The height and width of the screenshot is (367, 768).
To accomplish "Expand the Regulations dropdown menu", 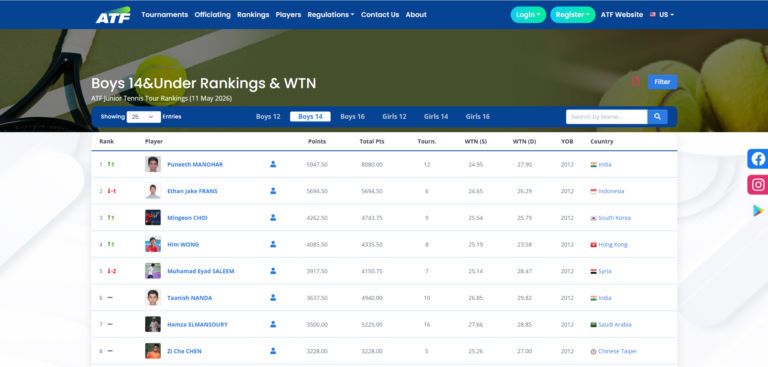I will 331,15.
